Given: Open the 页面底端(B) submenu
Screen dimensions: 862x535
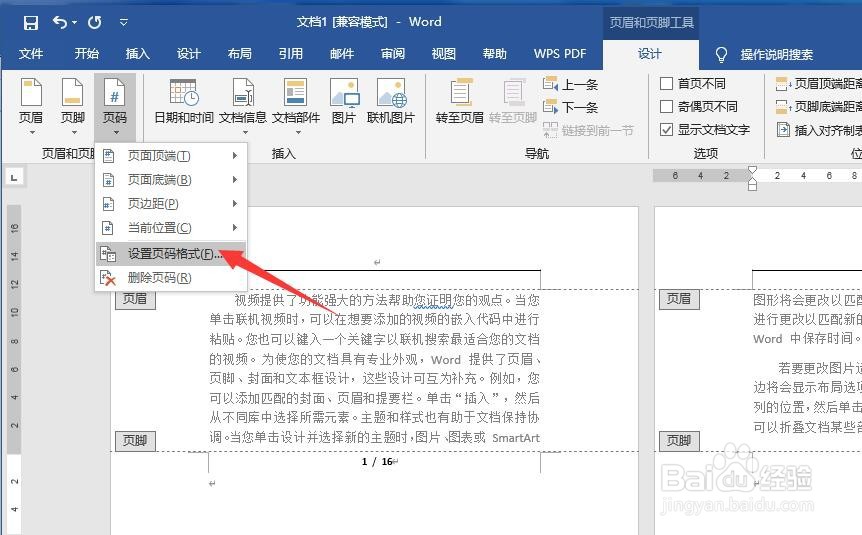Looking at the screenshot, I should point(171,180).
